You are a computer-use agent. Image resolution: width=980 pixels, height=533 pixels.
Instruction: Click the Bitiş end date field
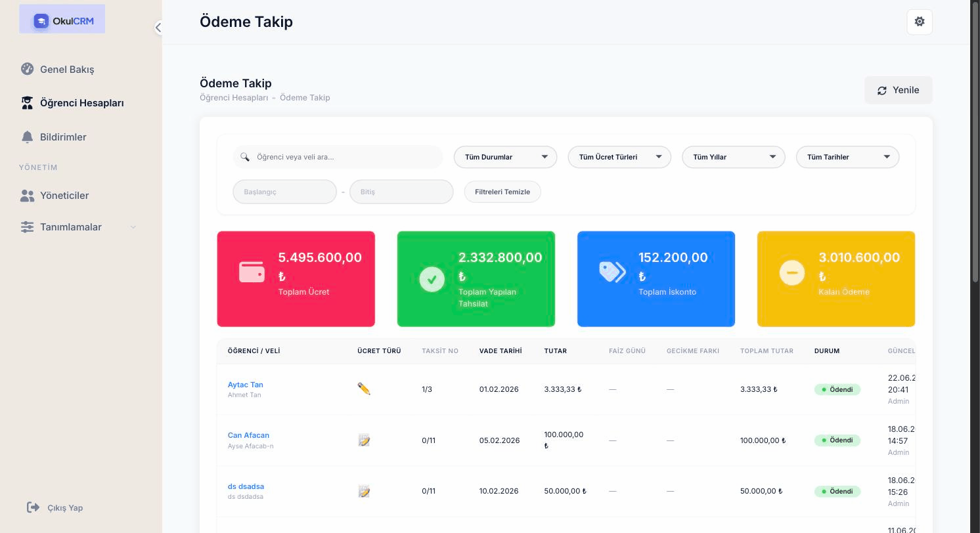point(401,192)
